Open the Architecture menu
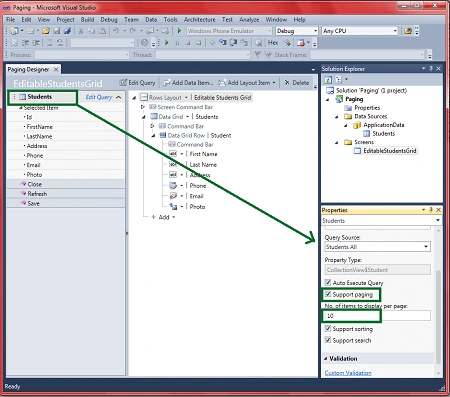 click(x=200, y=20)
